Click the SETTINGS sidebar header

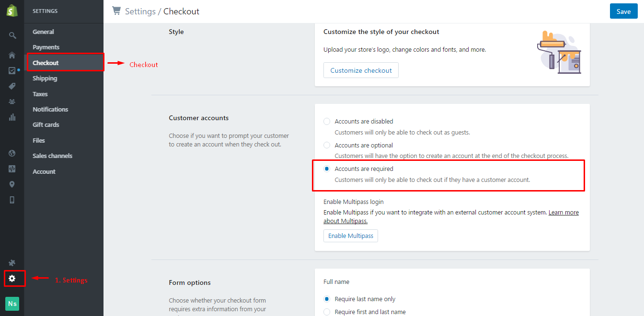(x=45, y=11)
